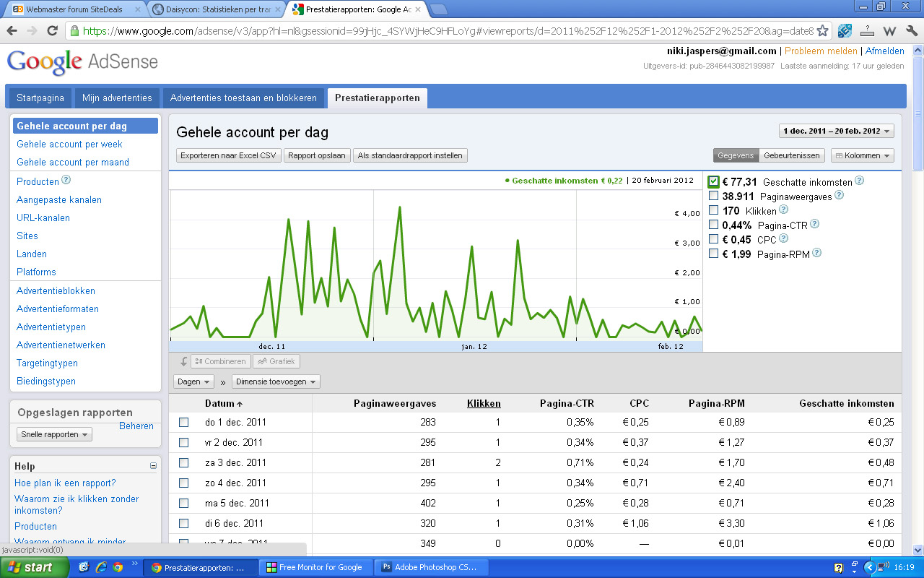
Task: Open help icon beside Pagina-CTR
Action: pos(815,225)
